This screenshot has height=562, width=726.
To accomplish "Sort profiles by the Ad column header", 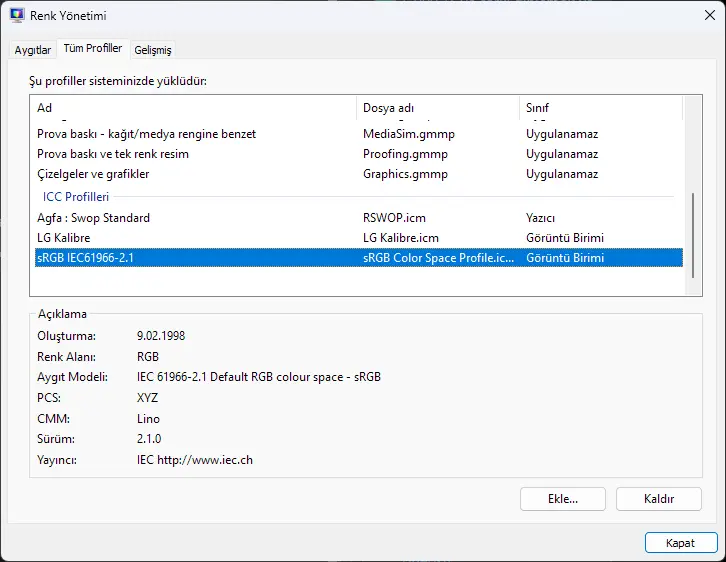I will point(195,108).
